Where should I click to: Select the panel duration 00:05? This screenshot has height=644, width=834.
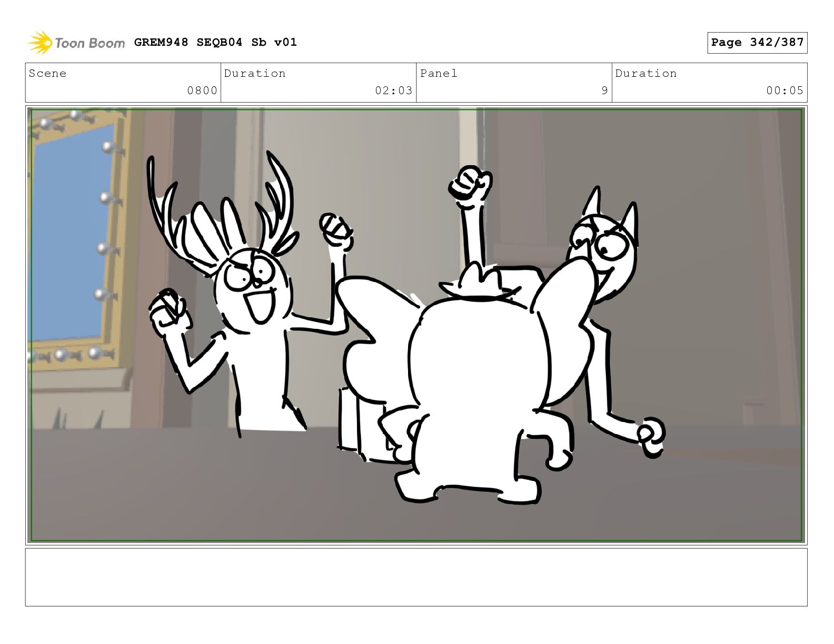[785, 90]
